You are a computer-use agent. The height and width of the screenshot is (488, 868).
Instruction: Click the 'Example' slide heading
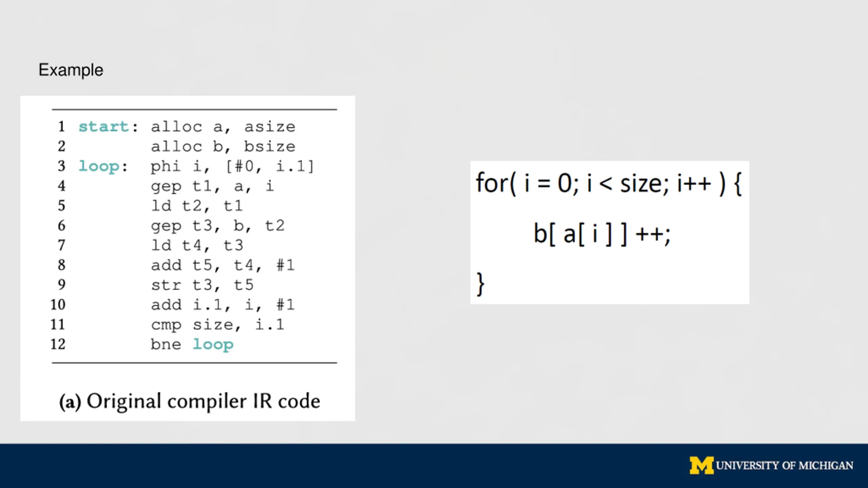pyautogui.click(x=71, y=70)
